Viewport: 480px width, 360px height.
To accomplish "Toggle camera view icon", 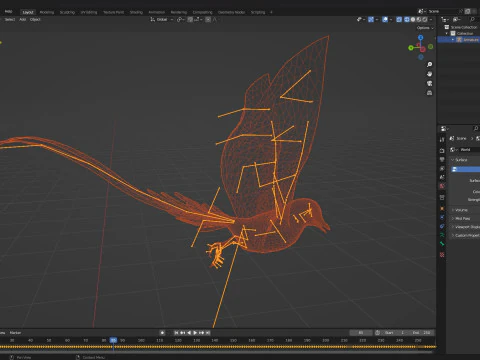I will click(x=430, y=83).
